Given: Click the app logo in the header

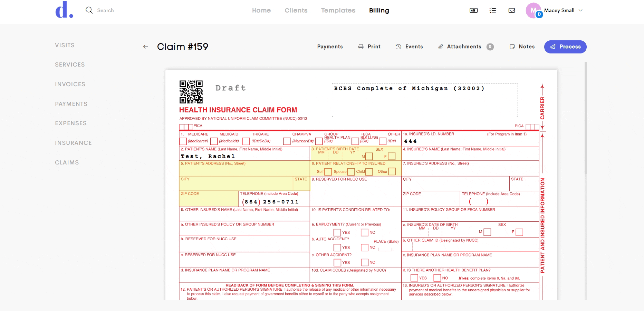Looking at the screenshot, I should pyautogui.click(x=64, y=10).
